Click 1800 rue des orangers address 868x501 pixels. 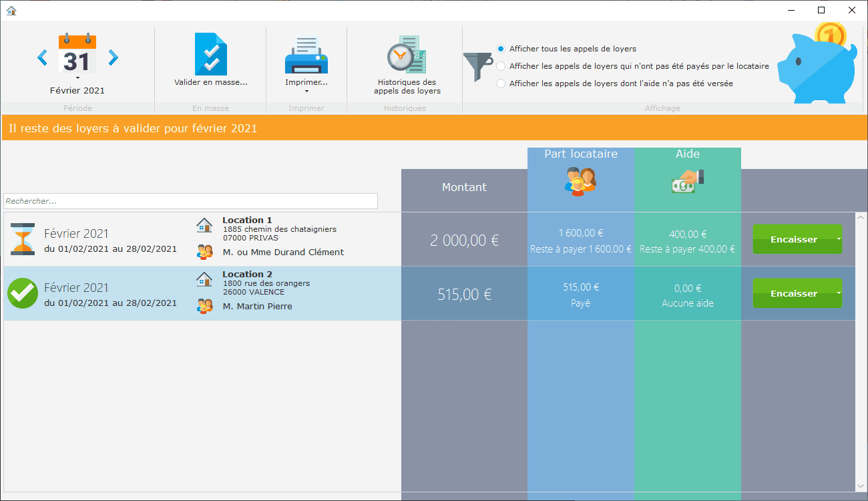(x=266, y=283)
